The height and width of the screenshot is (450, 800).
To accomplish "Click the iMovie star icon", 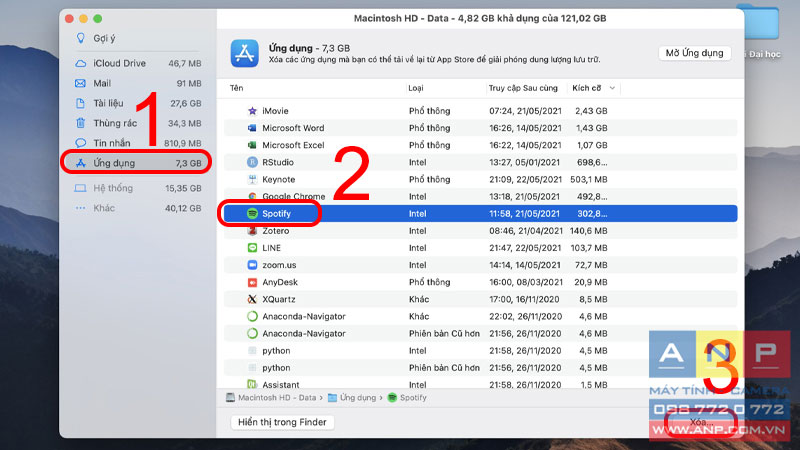I will pos(252,111).
